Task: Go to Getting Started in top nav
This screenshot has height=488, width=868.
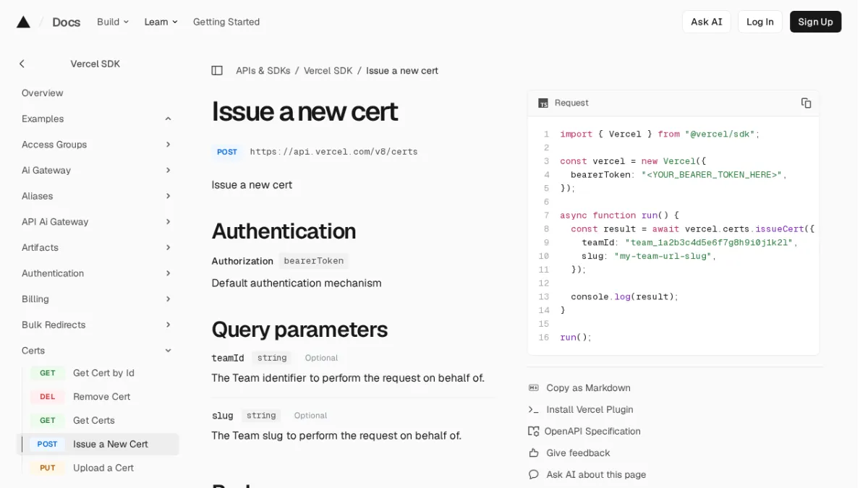Action: (226, 22)
